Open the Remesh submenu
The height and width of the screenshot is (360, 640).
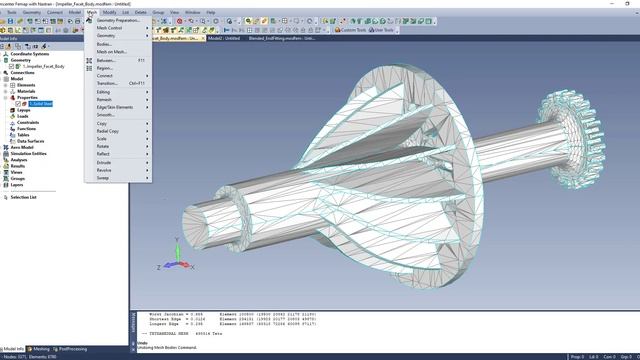pos(118,99)
